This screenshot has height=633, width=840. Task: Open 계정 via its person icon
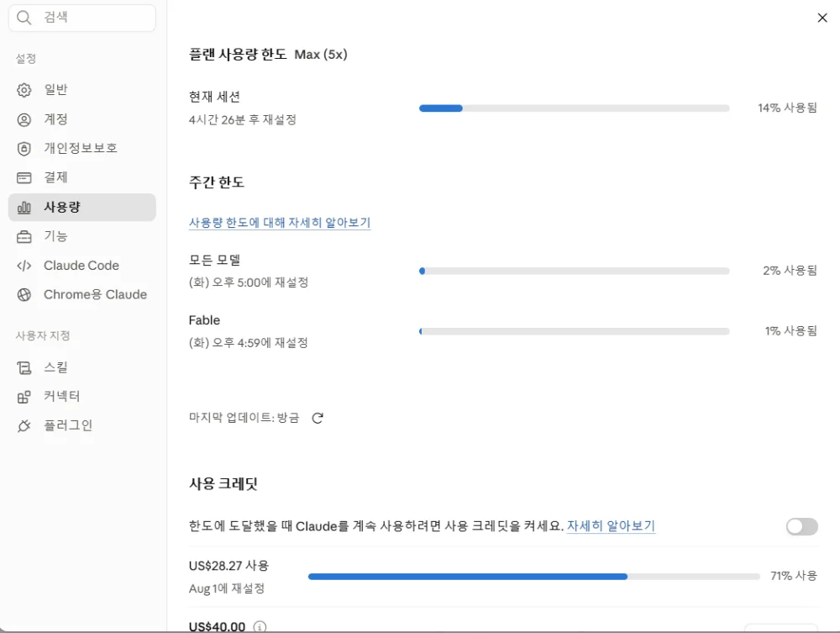[x=24, y=119]
